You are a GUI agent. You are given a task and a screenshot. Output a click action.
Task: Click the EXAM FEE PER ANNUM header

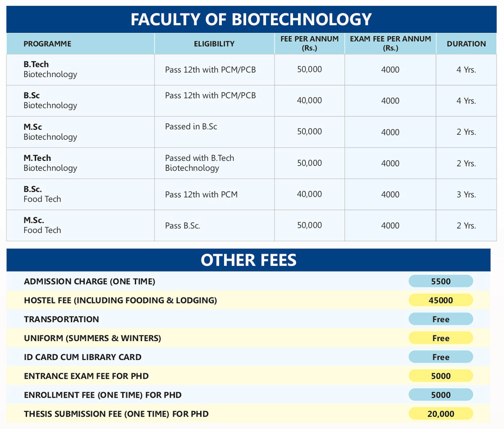pyautogui.click(x=390, y=43)
